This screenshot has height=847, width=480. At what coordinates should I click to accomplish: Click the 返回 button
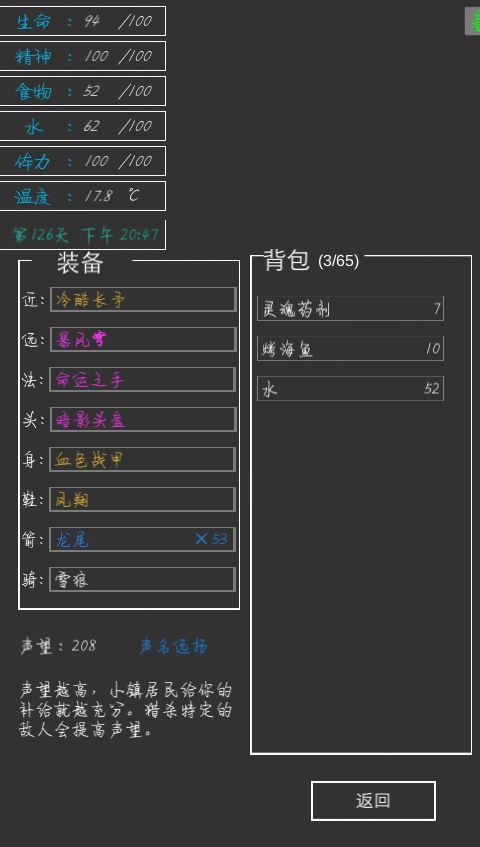(373, 801)
